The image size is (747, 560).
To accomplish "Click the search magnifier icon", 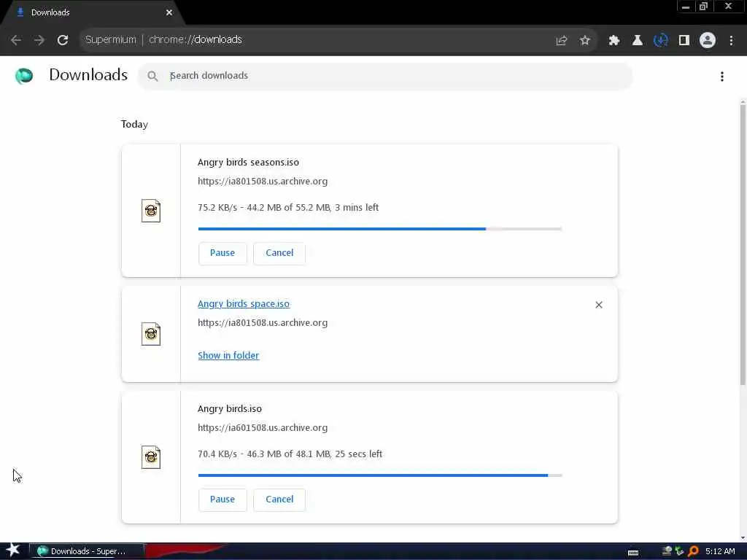I will pyautogui.click(x=152, y=76).
